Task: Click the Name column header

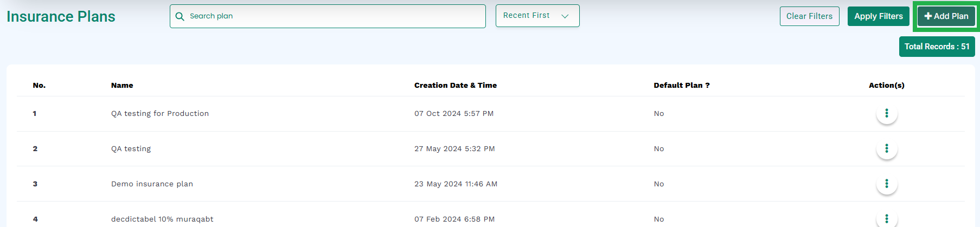Action: point(122,85)
